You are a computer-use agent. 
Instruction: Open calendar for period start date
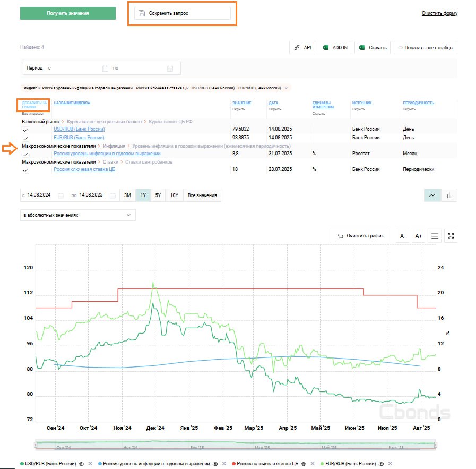point(105,69)
